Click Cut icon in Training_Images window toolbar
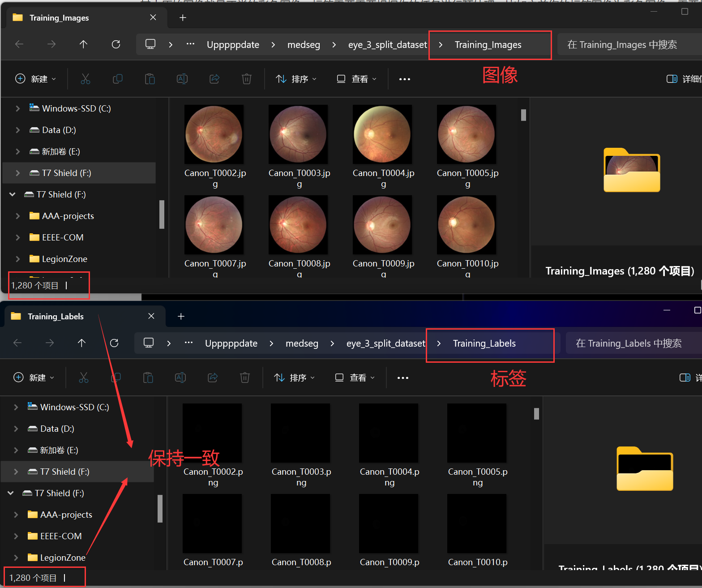 pos(86,79)
